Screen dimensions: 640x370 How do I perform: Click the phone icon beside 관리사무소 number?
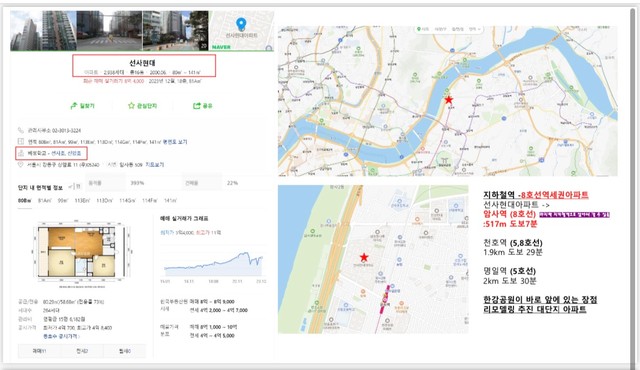coord(21,131)
